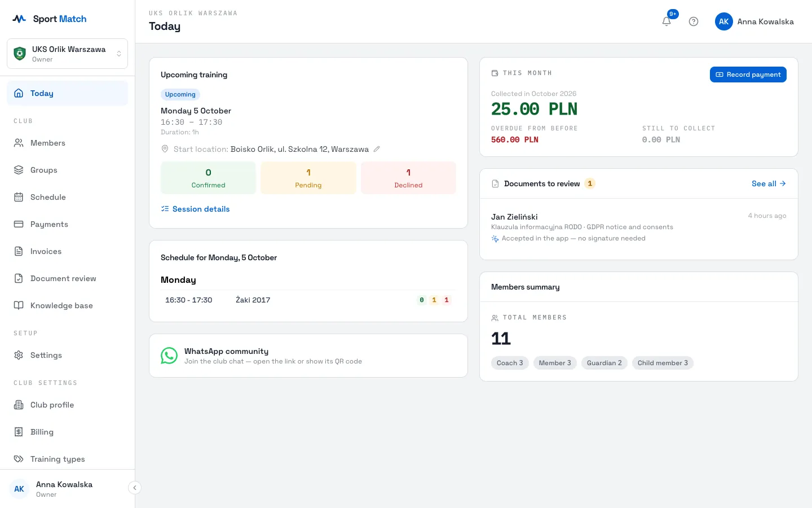Collapse the sidebar with the arrow button
The image size is (812, 508).
pyautogui.click(x=135, y=488)
